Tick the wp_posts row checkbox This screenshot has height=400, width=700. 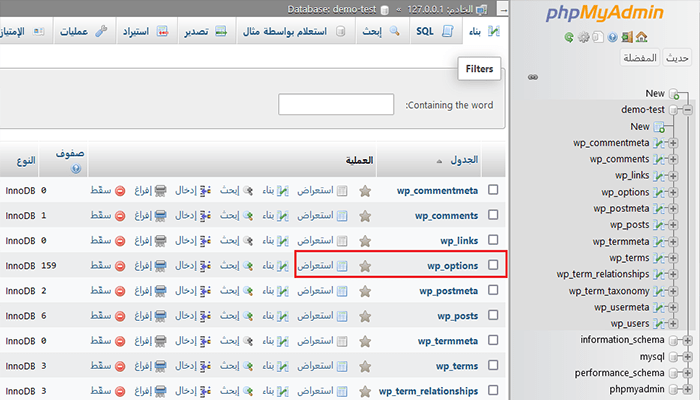click(493, 315)
